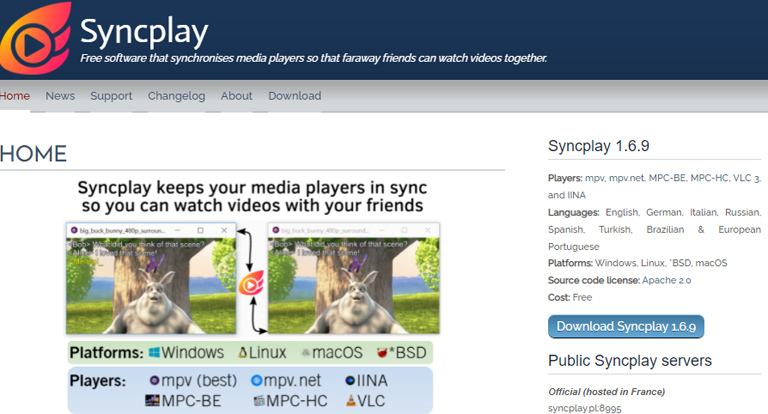The image size is (768, 414).
Task: Click the 'mpv (best)' player label
Action: 199,381
